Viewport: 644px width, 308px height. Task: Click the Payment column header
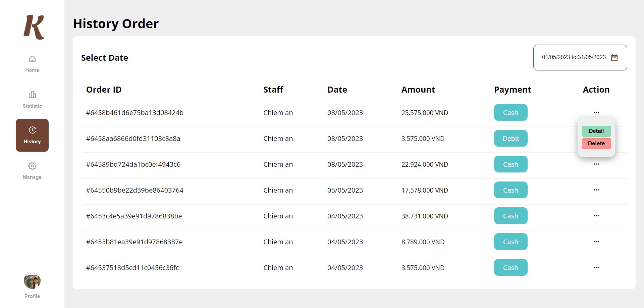pyautogui.click(x=512, y=90)
